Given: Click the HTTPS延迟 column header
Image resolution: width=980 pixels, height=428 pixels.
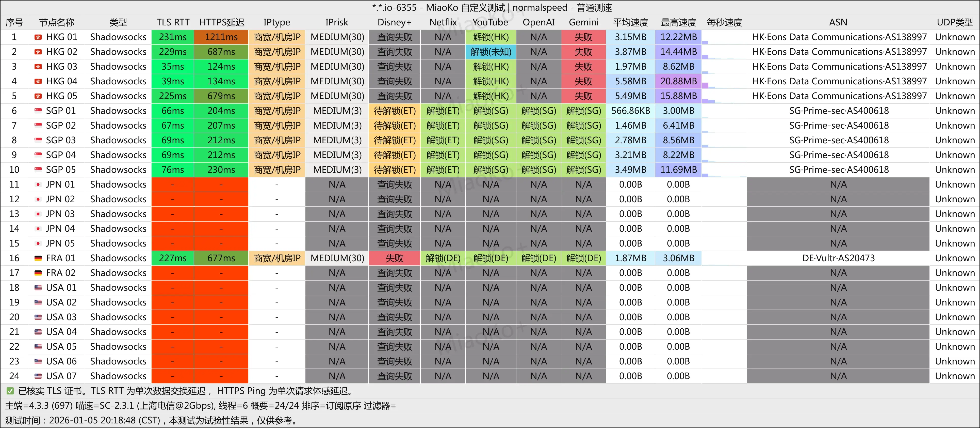Looking at the screenshot, I should click(x=221, y=22).
